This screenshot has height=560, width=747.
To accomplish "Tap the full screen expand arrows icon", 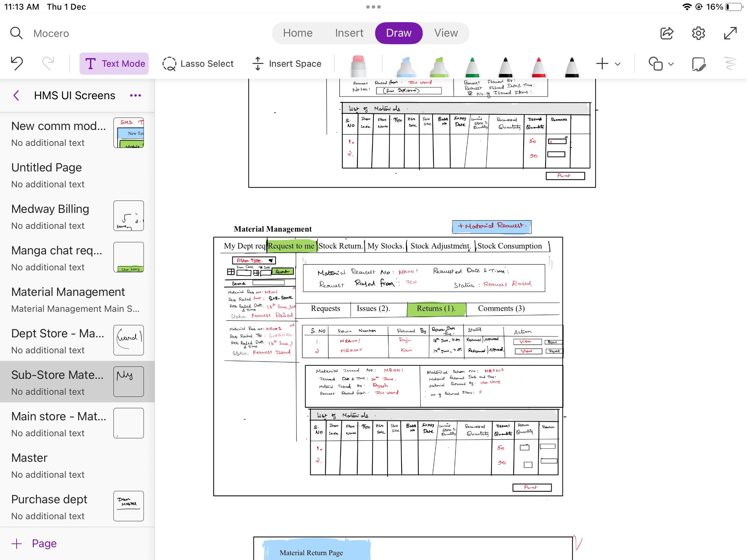I will [730, 33].
